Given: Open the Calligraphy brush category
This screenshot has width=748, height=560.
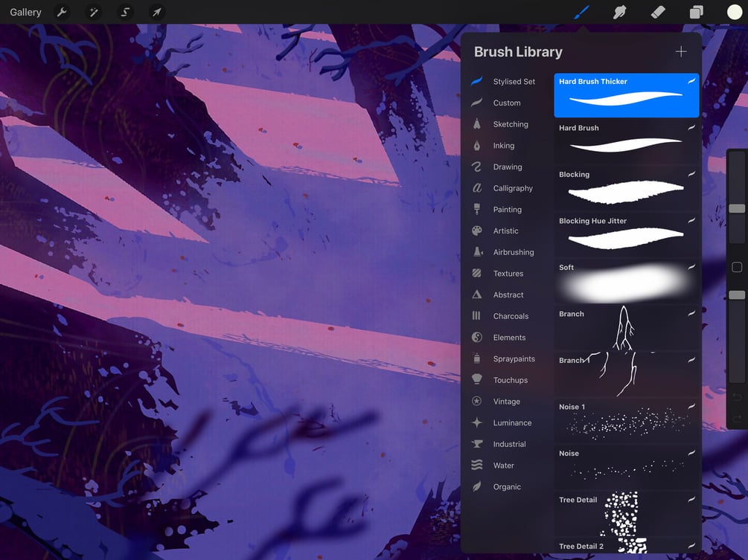Looking at the screenshot, I should pos(505,188).
